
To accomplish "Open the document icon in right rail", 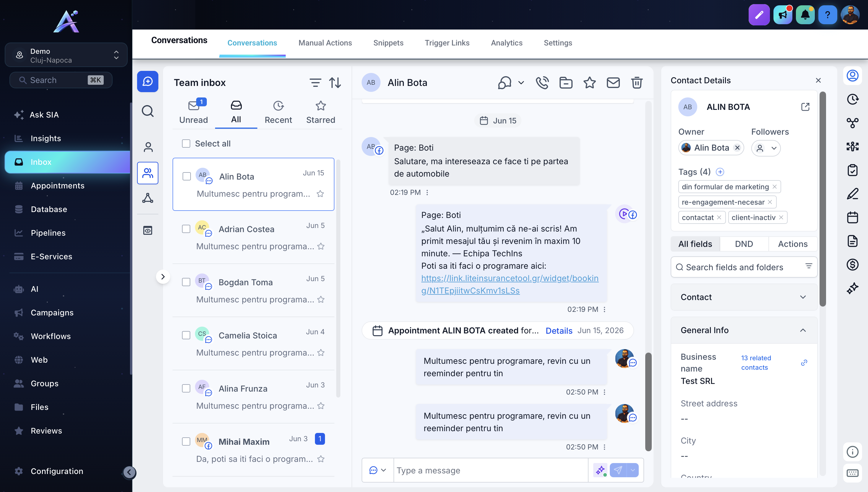I will click(x=852, y=241).
